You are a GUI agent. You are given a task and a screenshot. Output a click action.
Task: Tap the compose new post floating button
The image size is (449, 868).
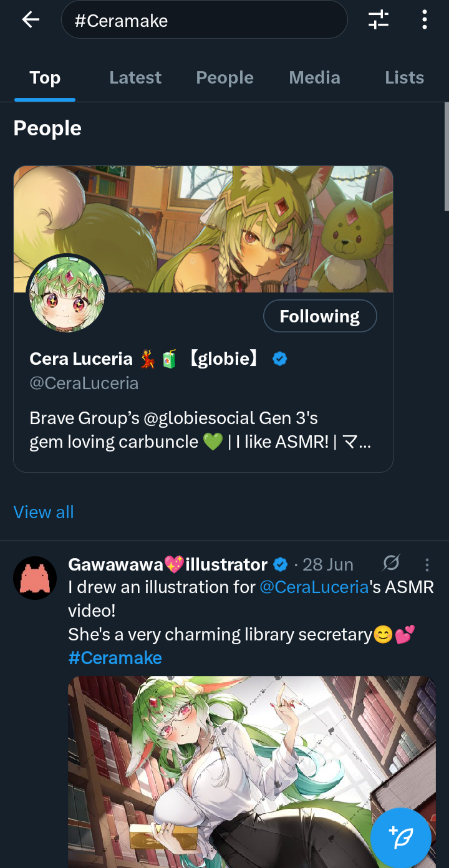pyautogui.click(x=400, y=838)
